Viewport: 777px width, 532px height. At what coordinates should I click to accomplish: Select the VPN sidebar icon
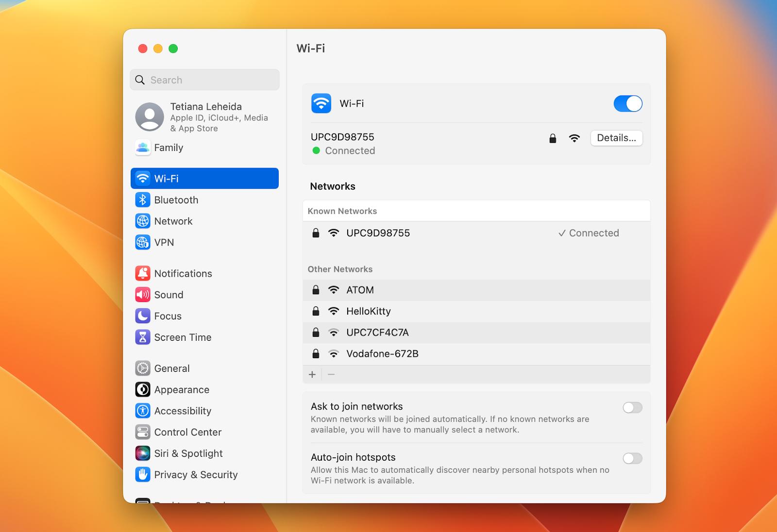(x=142, y=242)
